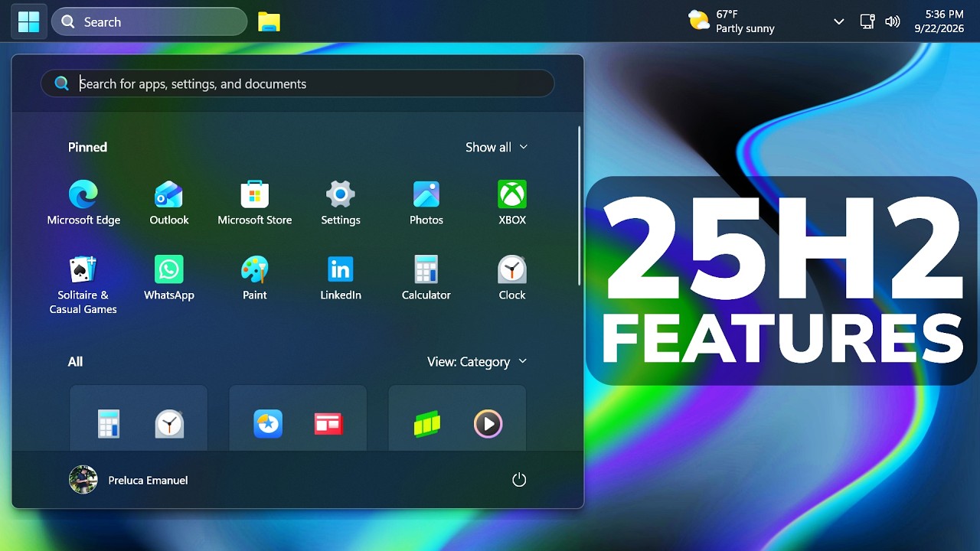Click the calculator icon in the All category tiles
The image size is (980, 551).
[x=109, y=424]
